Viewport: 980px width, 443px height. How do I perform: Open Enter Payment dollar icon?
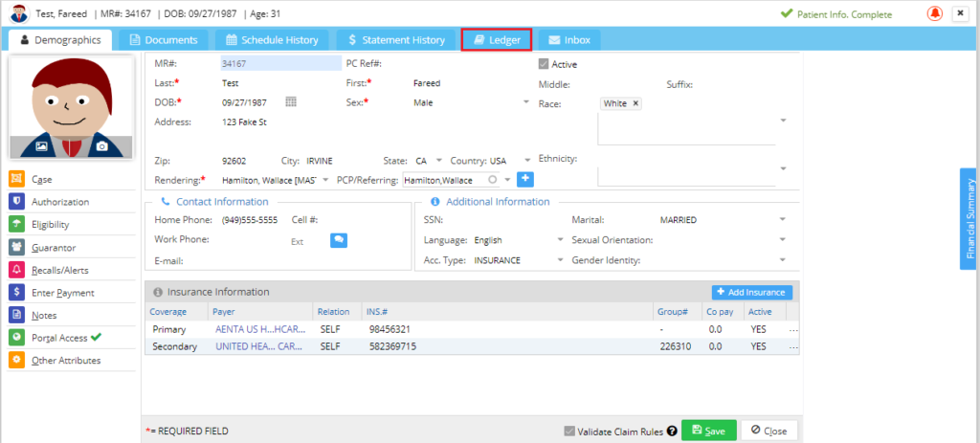(x=17, y=293)
